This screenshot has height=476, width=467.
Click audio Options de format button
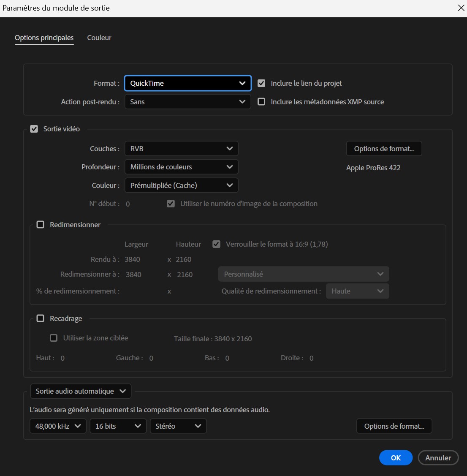point(394,426)
